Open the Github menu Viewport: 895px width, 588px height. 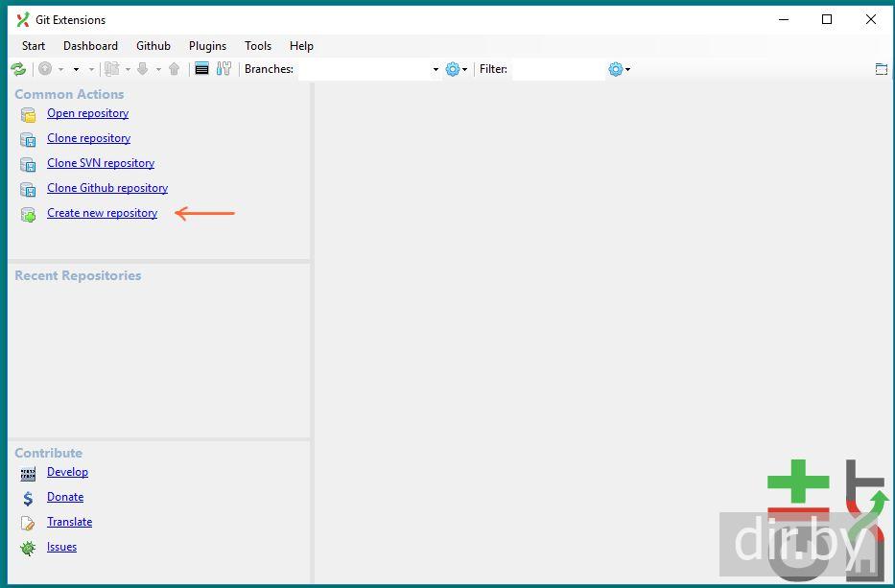[153, 46]
